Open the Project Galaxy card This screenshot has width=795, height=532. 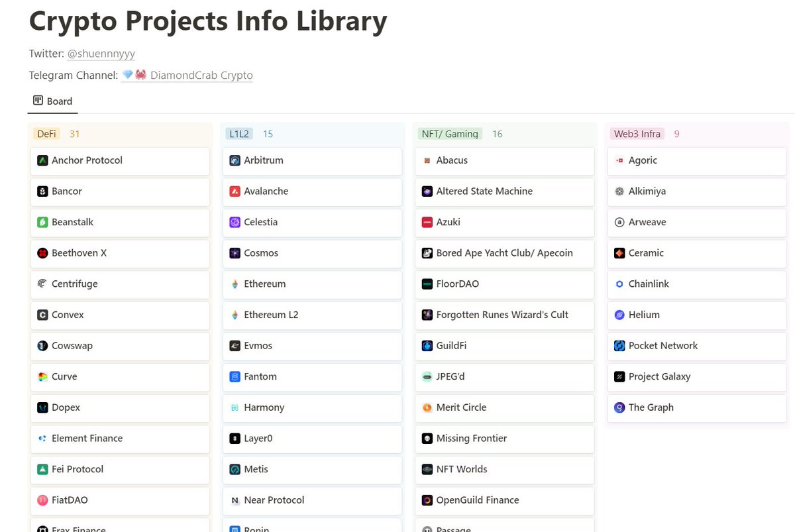click(x=697, y=376)
